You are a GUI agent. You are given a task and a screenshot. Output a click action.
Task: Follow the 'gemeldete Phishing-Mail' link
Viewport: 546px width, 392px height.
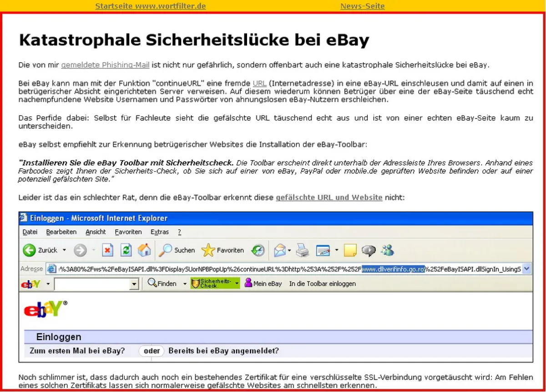105,65
